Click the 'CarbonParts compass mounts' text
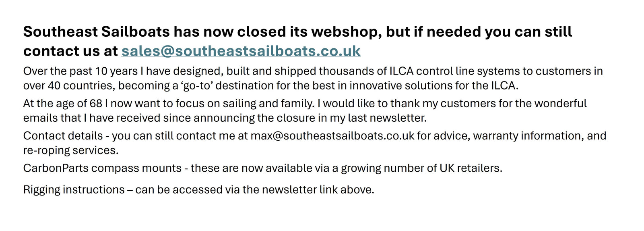This screenshot has height=231, width=644. click(102, 168)
